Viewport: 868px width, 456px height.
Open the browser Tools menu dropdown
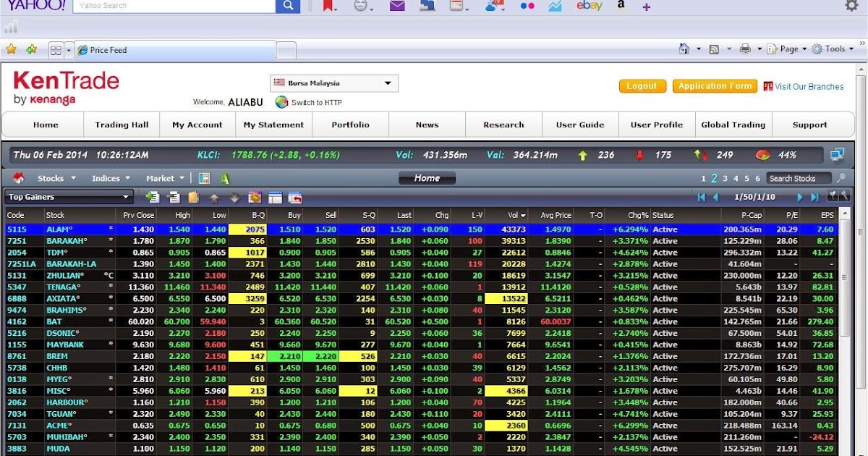(834, 49)
